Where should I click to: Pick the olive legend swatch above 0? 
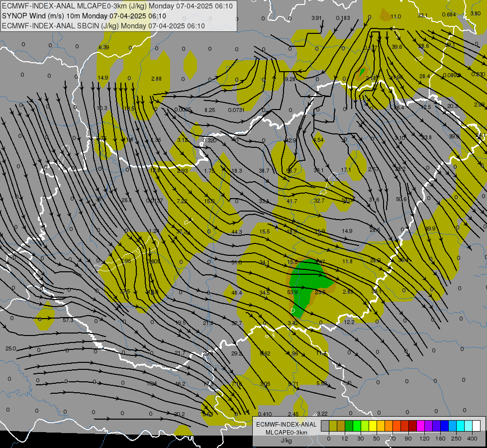[333, 426]
